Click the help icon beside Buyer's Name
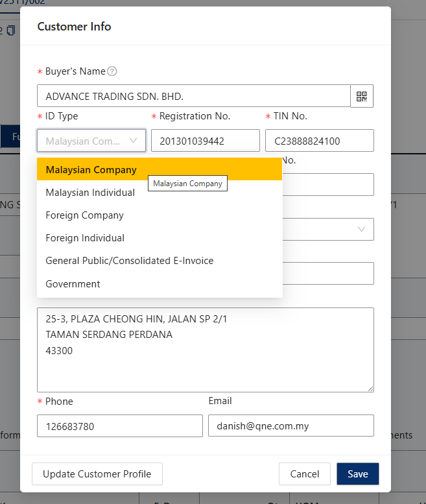Image resolution: width=426 pixels, height=504 pixels. [112, 71]
